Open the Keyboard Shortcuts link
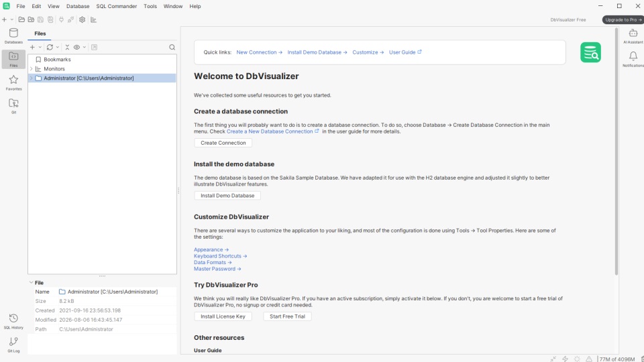This screenshot has height=362, width=644. 221,256
